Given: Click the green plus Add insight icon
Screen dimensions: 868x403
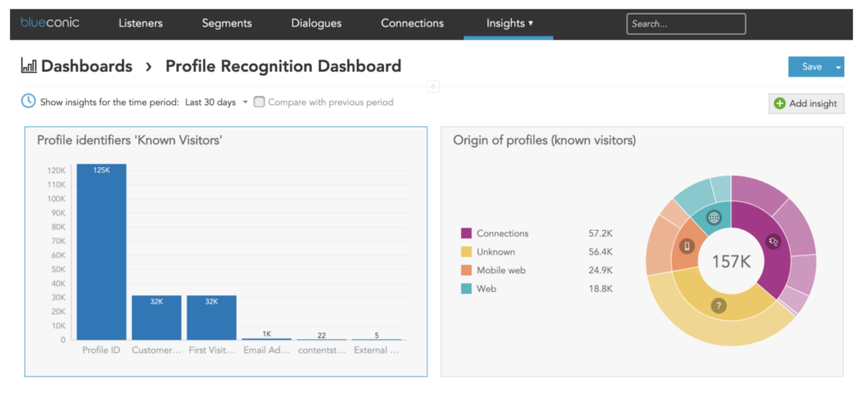Looking at the screenshot, I should click(780, 104).
